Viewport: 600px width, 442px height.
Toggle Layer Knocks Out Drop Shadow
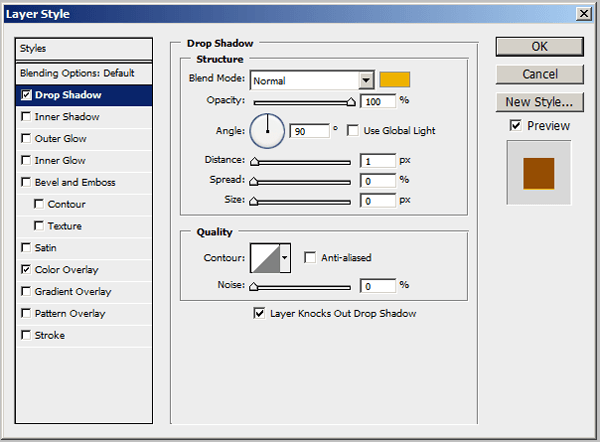[259, 313]
